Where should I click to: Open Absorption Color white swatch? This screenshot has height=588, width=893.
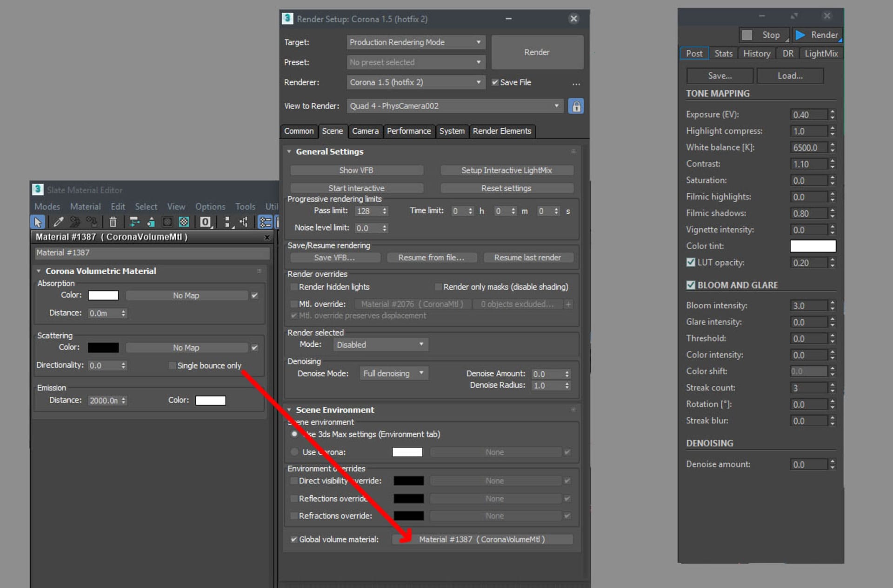point(103,295)
